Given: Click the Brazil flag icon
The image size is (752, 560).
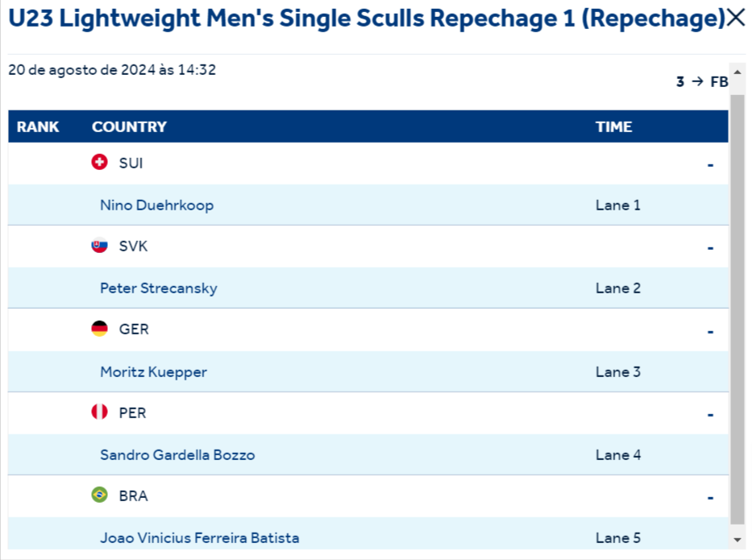Looking at the screenshot, I should pyautogui.click(x=99, y=495).
